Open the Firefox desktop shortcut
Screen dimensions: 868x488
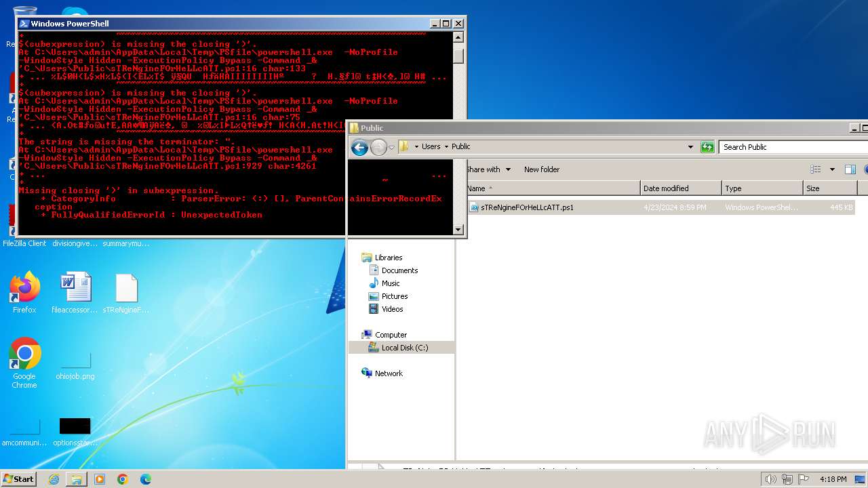click(x=24, y=293)
